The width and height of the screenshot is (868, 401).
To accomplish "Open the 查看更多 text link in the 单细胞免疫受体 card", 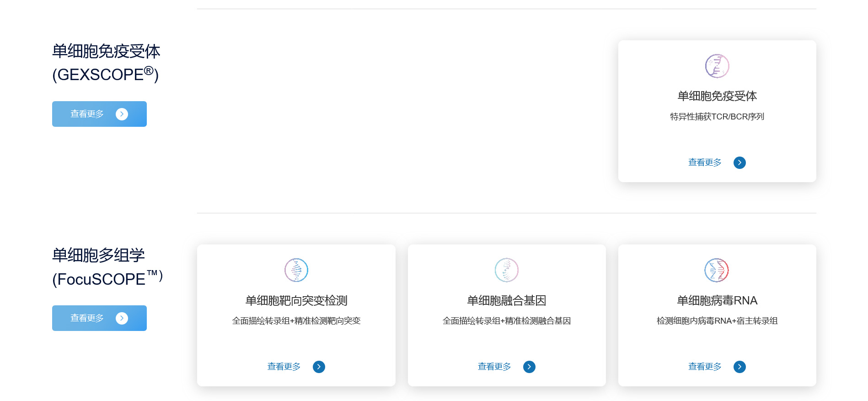I will click(x=705, y=163).
